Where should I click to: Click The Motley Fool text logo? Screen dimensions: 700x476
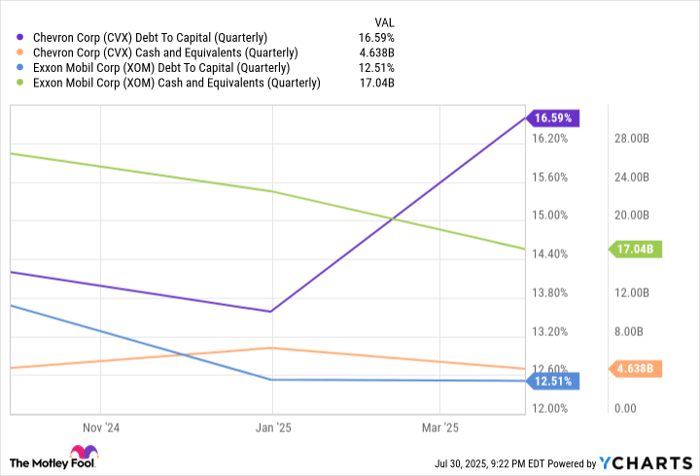tap(52, 463)
